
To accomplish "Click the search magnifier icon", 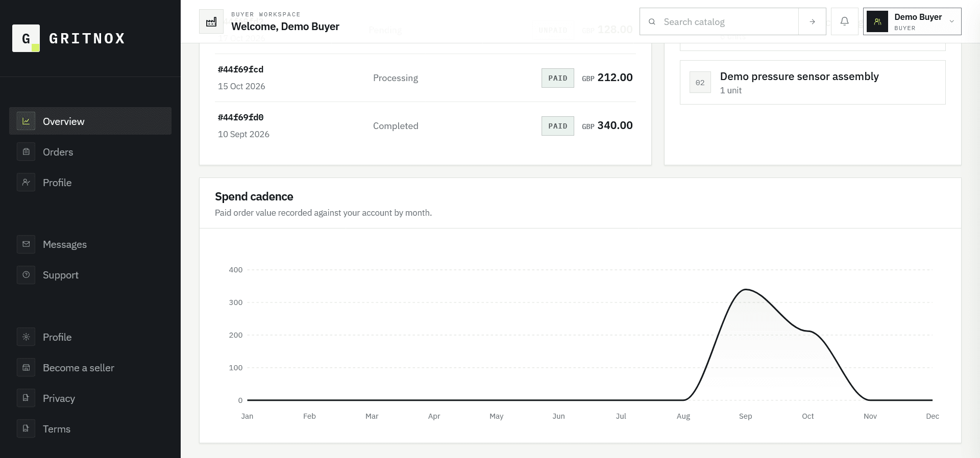I will point(652,22).
